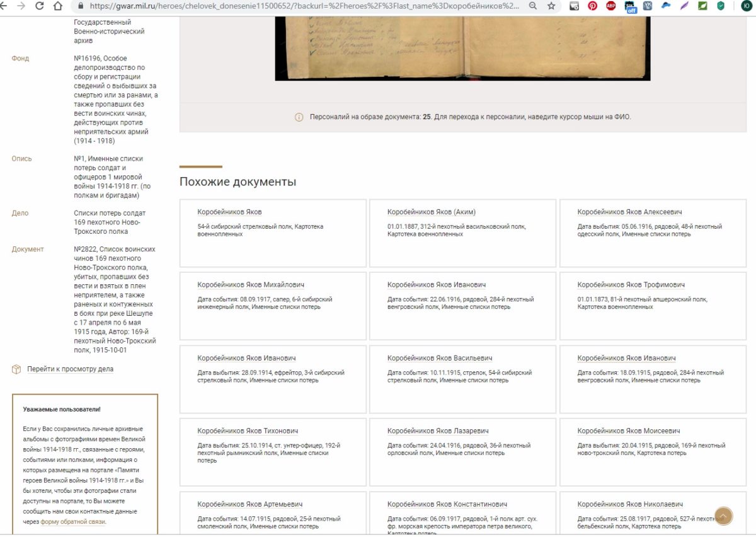The width and height of the screenshot is (756, 537).
Task: View Коробейников Яков Моисеевич record
Action: coord(628,431)
